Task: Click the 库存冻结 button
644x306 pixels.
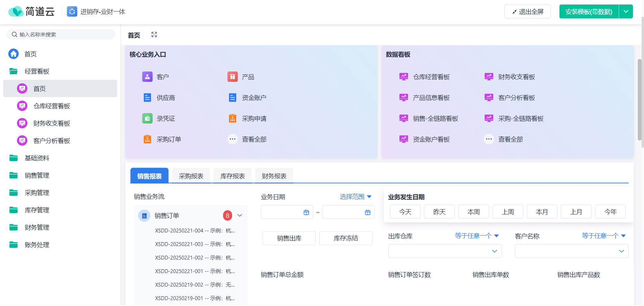Action: pyautogui.click(x=346, y=238)
